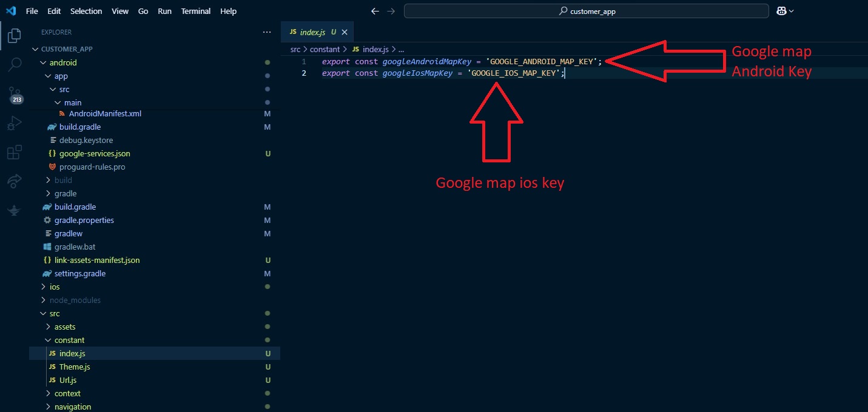
Task: Go back using the left arrow
Action: click(x=375, y=11)
